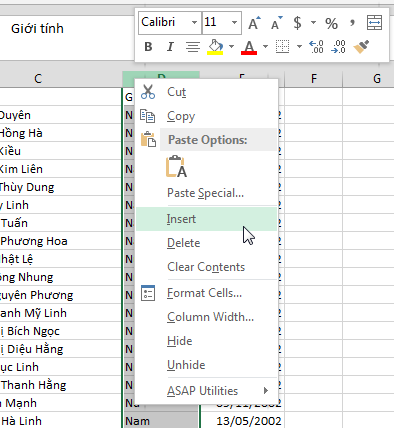Viewport: 394px width, 428px height.
Task: Click the Increase Decimal icon
Action: pos(316,47)
